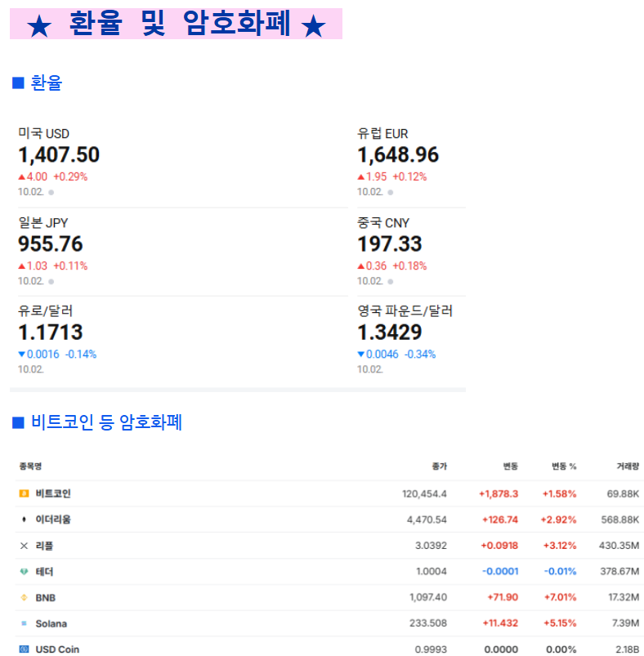This screenshot has width=644, height=656.
Task: Click the Solana icon
Action: (24, 624)
